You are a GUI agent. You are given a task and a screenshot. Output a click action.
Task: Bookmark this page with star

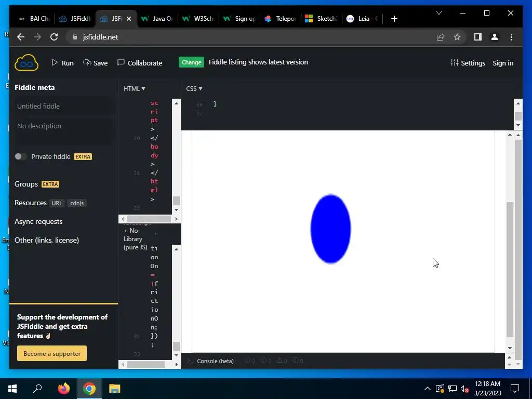coord(457,37)
